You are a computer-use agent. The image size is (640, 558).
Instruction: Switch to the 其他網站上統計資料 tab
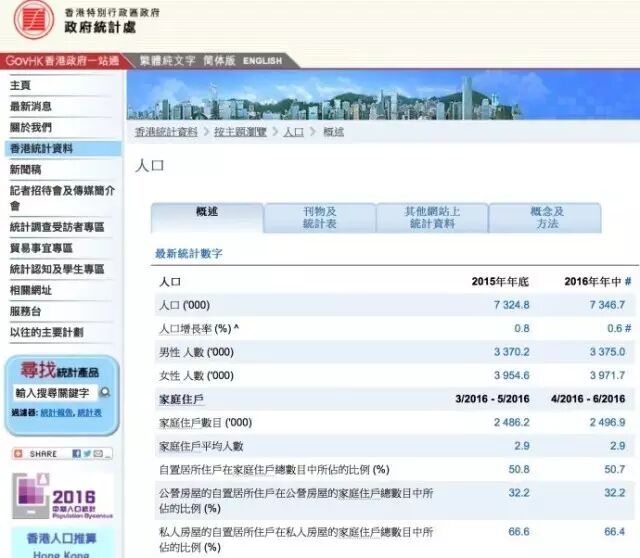point(431,217)
